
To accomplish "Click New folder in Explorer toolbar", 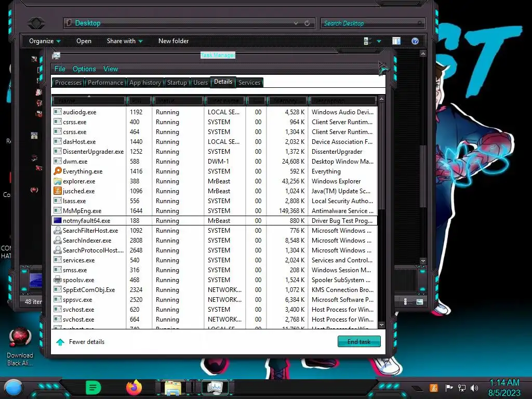I will pyautogui.click(x=174, y=41).
